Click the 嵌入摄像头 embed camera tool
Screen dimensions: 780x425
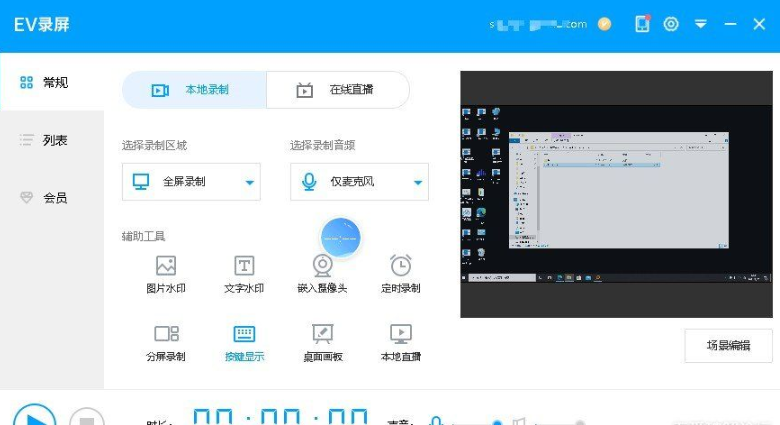pyautogui.click(x=322, y=274)
